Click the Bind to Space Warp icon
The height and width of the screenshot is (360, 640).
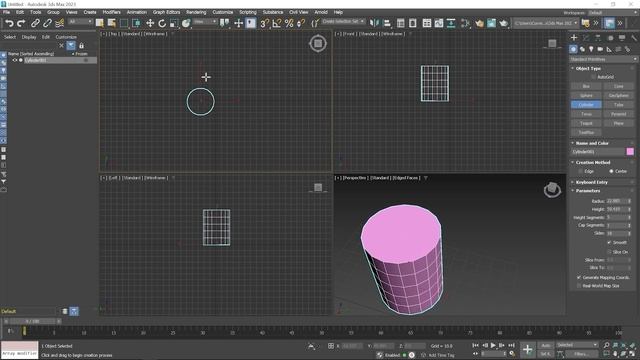pos(60,23)
